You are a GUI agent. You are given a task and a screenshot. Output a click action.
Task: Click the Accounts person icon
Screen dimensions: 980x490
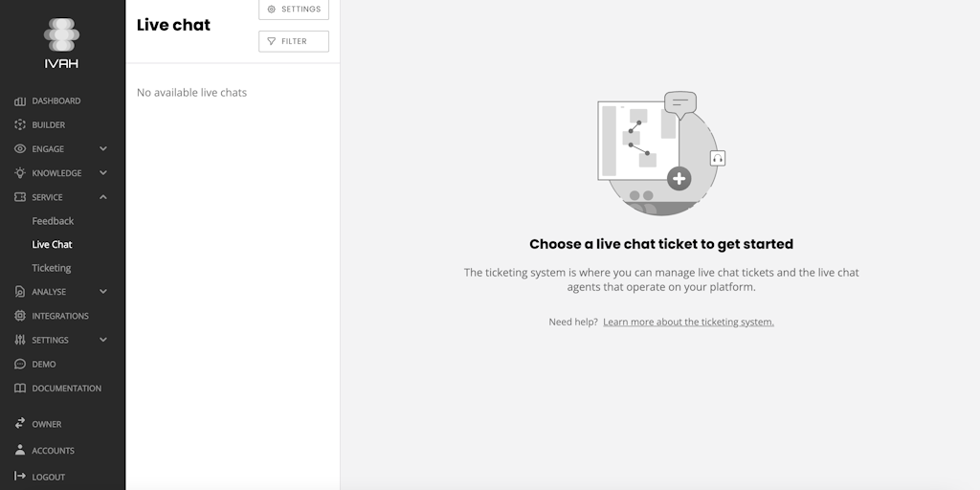click(20, 451)
